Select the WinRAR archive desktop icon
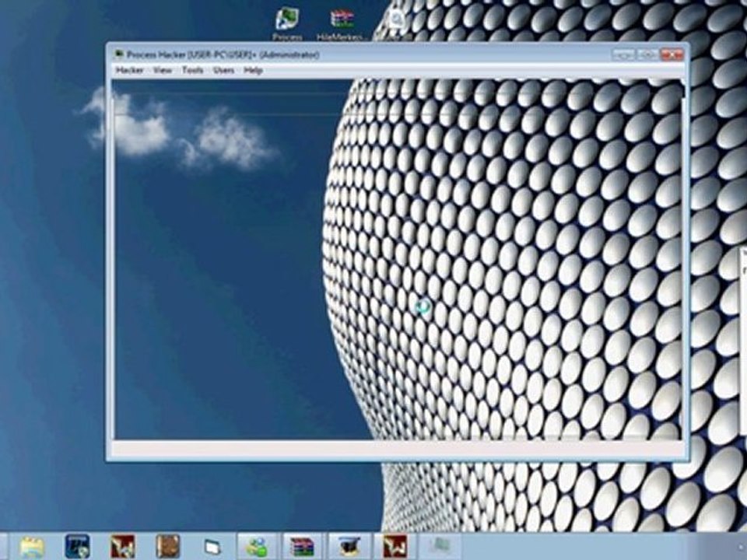 (x=341, y=23)
